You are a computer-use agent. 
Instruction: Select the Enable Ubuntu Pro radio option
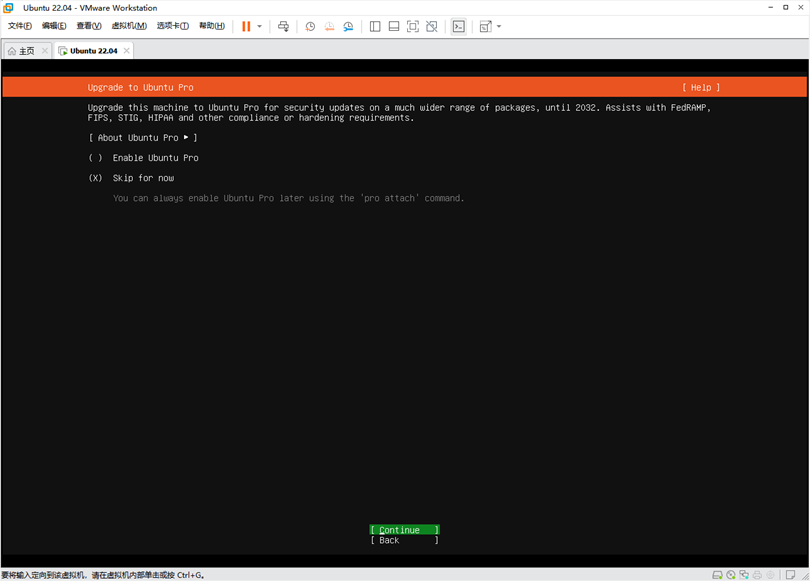point(143,158)
